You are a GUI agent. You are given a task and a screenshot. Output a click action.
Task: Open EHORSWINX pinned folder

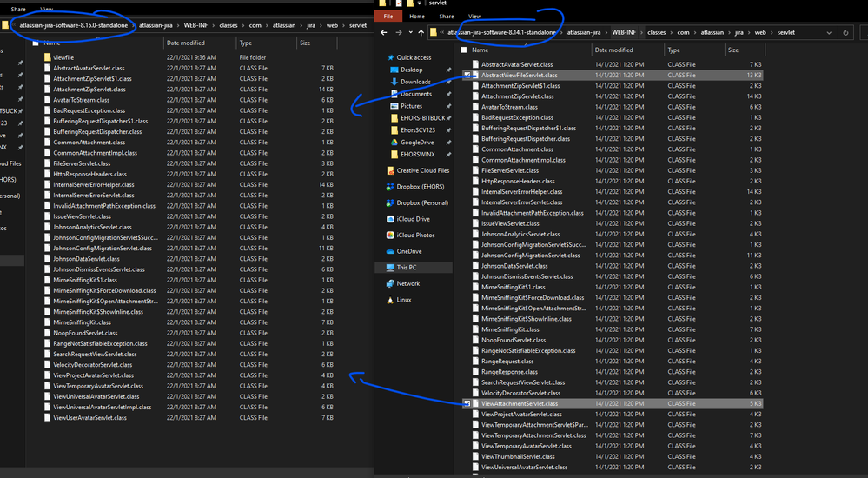[417, 155]
